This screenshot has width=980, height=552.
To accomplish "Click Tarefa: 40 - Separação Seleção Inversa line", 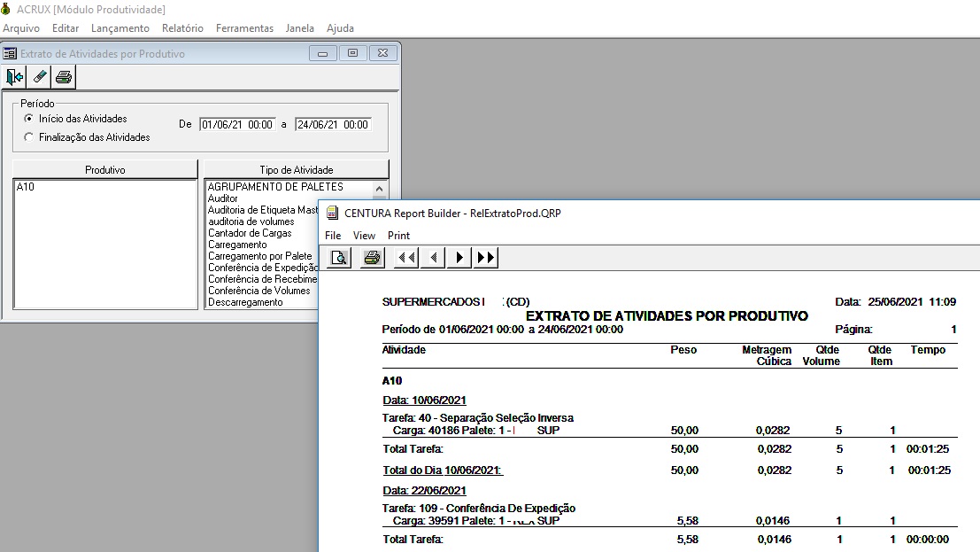I will [x=478, y=417].
